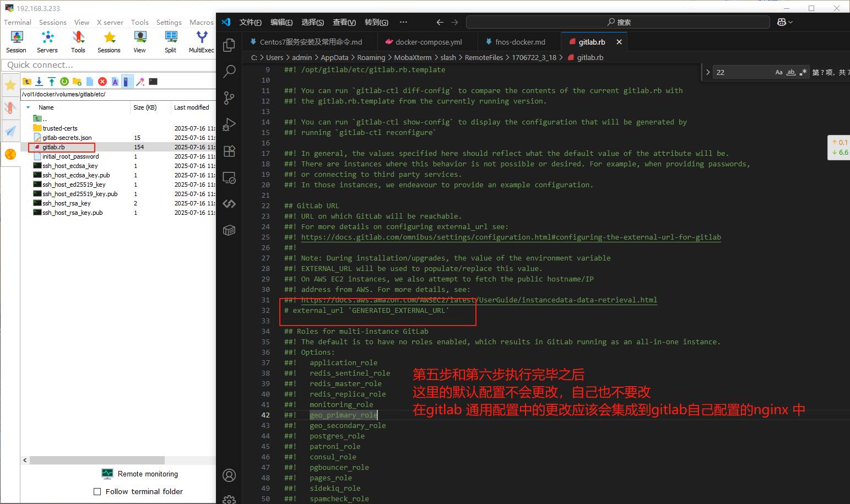This screenshot has width=850, height=504.
Task: Open terminal icon in SFTP toolbar
Action: coord(153,82)
